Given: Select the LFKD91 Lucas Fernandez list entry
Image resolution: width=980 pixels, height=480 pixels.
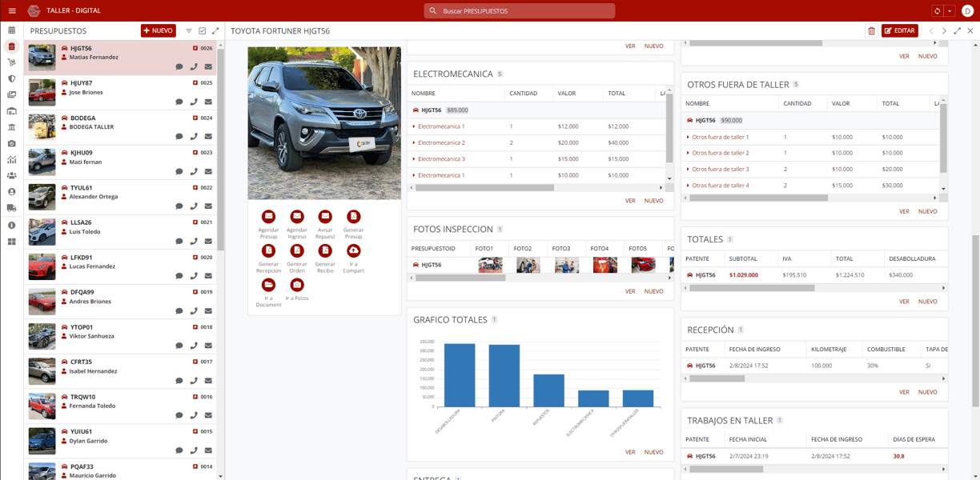Looking at the screenshot, I should pyautogui.click(x=121, y=267).
